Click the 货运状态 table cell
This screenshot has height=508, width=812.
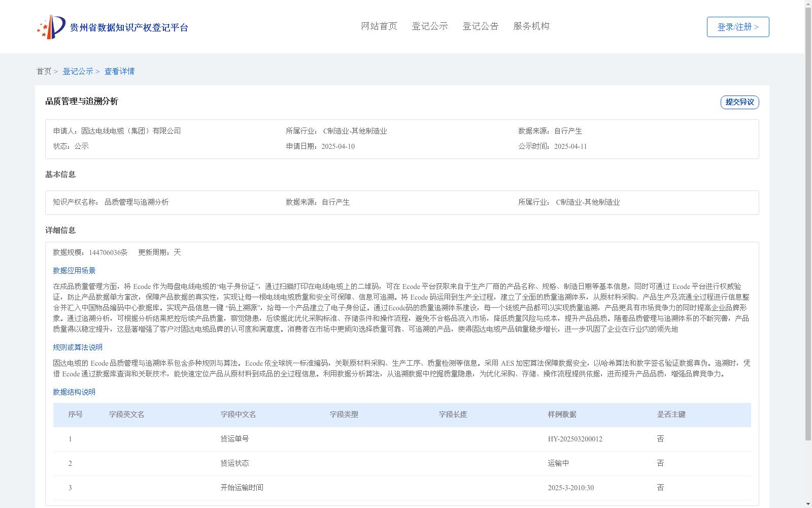point(234,463)
